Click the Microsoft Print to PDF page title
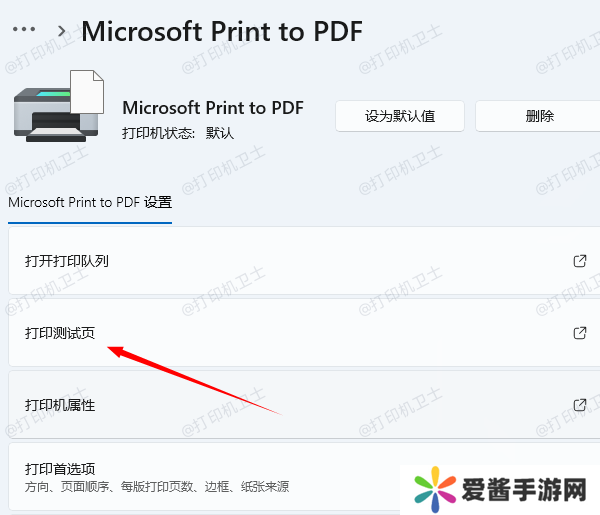Viewport: 600px width, 515px height. tap(222, 31)
